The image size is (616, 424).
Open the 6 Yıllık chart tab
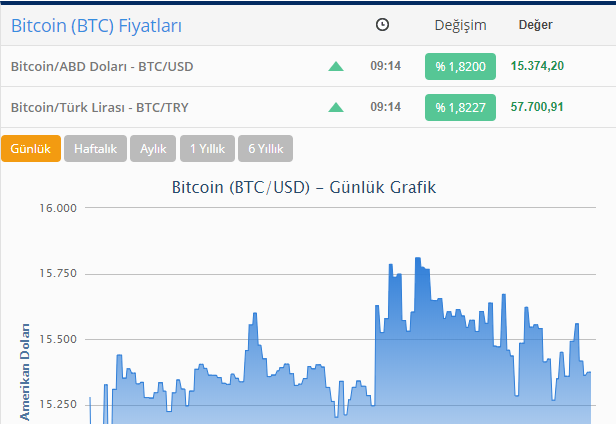266,149
